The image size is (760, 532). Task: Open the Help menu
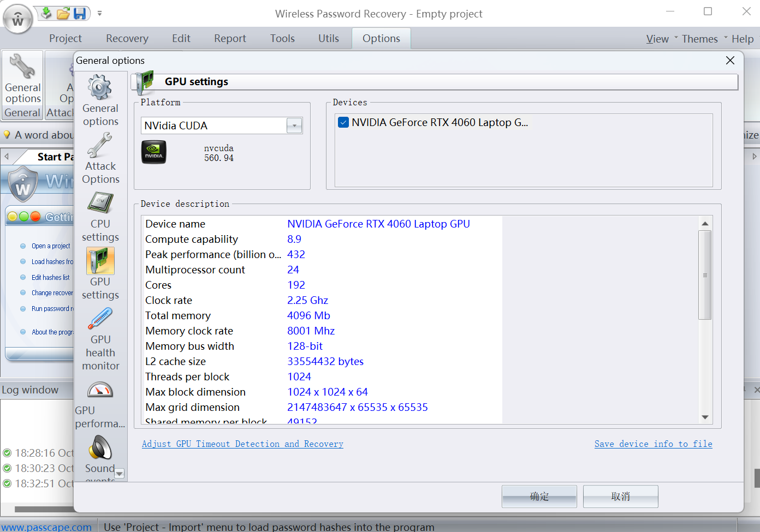tap(743, 39)
